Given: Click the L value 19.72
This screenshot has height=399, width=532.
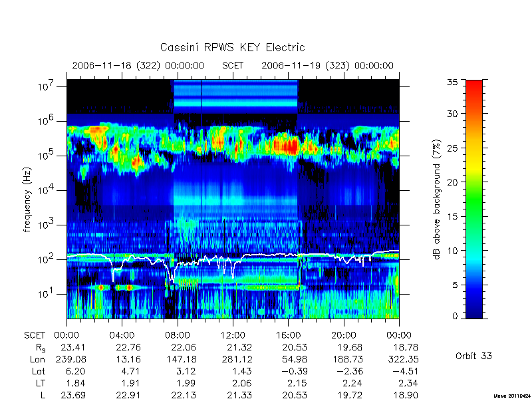Looking at the screenshot, I should [x=350, y=395].
